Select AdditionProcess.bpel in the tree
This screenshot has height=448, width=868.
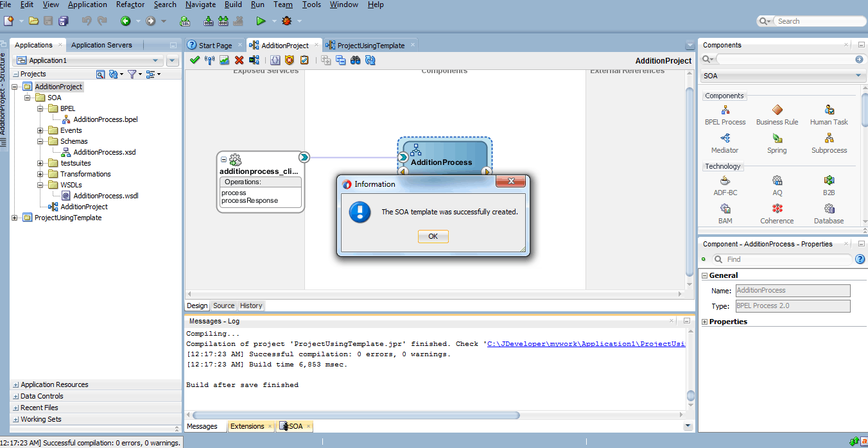pyautogui.click(x=105, y=119)
